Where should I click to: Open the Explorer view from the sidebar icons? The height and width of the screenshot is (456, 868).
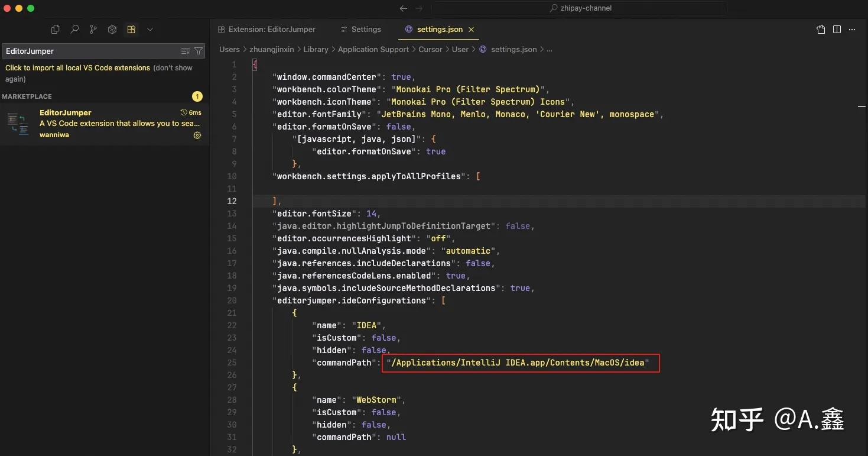[x=56, y=29]
